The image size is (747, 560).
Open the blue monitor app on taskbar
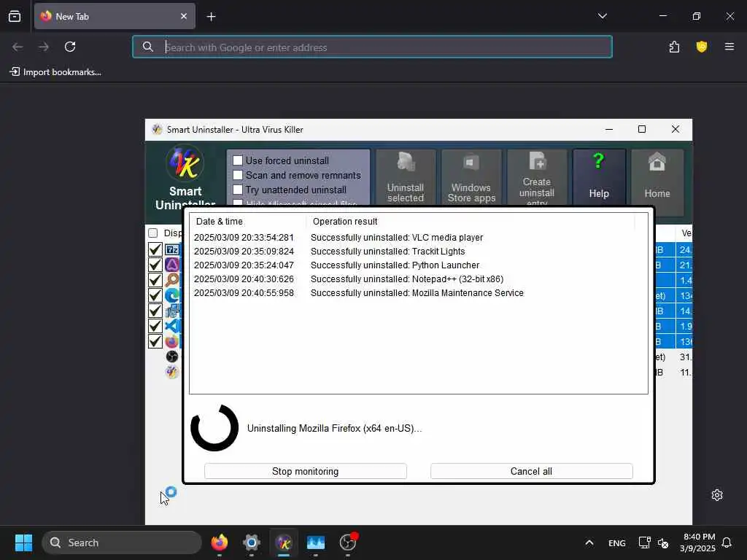point(315,542)
